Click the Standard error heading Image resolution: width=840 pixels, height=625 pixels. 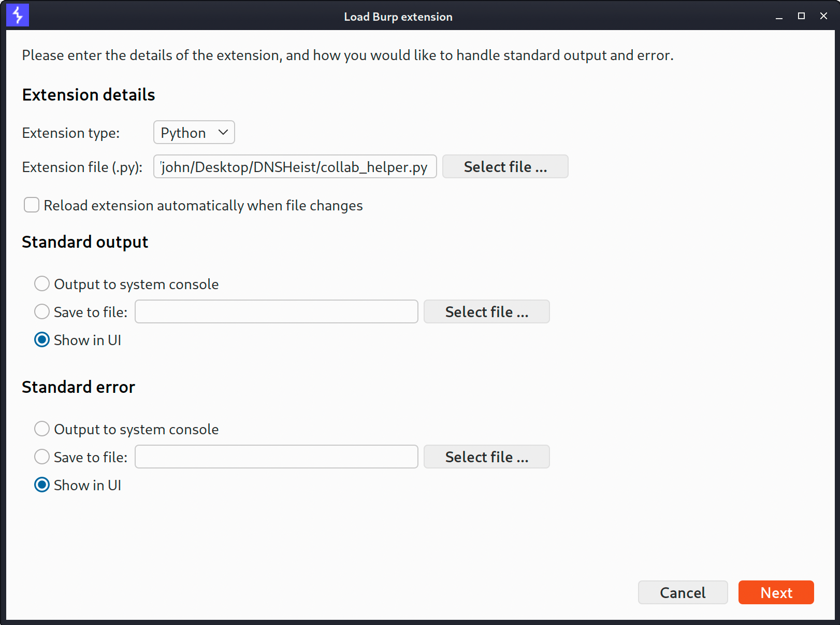pos(78,387)
